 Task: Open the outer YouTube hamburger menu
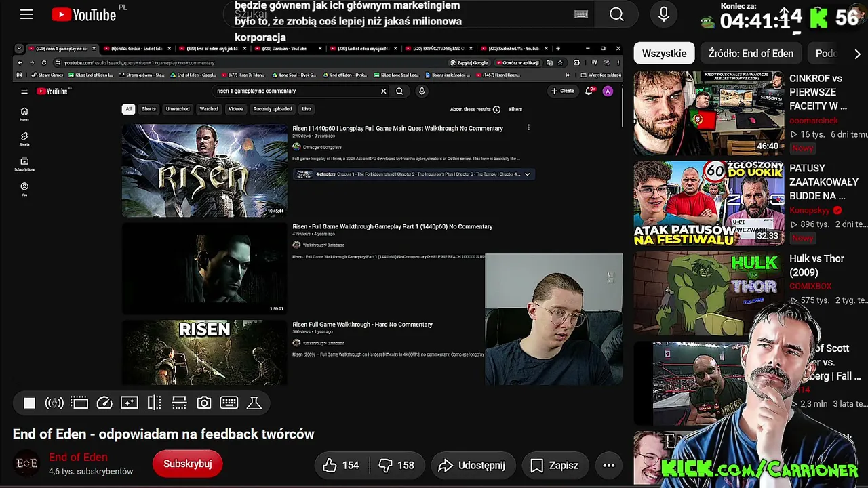click(26, 14)
